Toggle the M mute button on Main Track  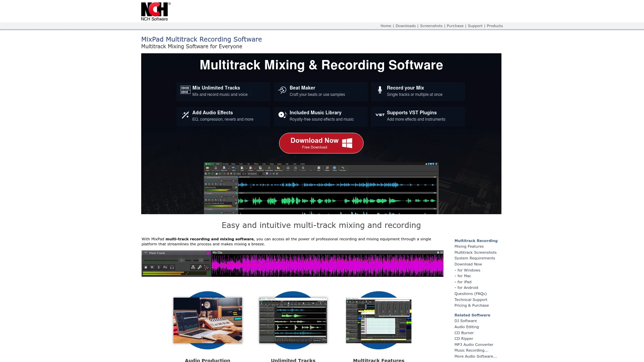(152, 267)
